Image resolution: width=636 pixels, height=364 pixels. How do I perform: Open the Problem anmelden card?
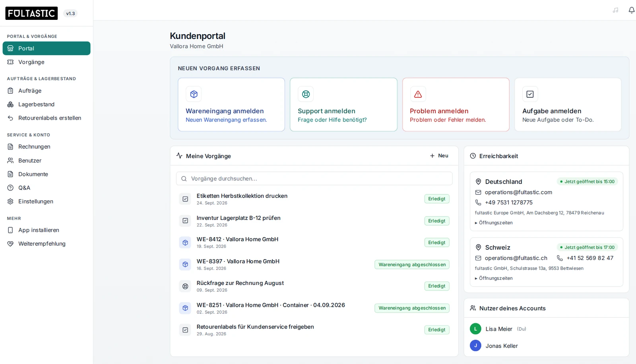(456, 105)
